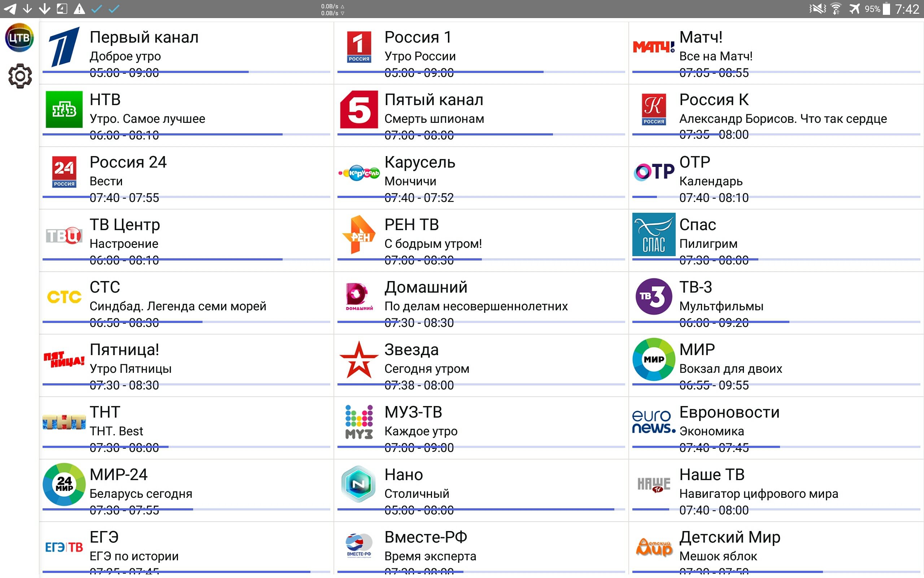The height and width of the screenshot is (578, 924).
Task: Select program 'Беларусь сегодня'
Action: (141, 494)
